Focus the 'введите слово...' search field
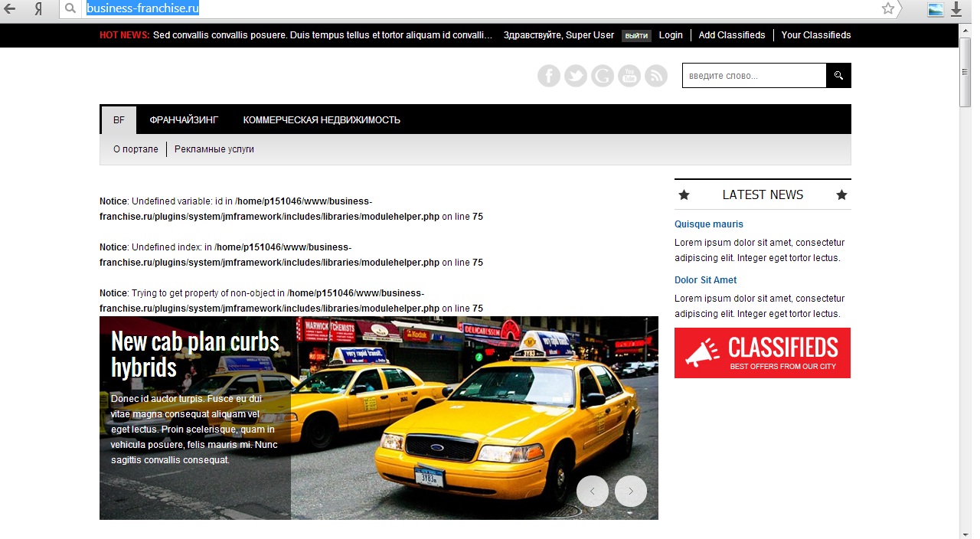This screenshot has height=539, width=980. pos(754,76)
